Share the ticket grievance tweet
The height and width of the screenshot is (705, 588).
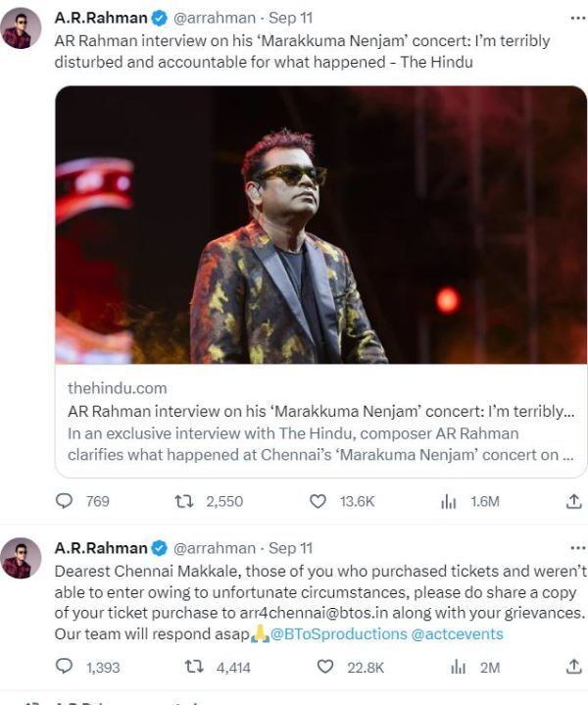(x=573, y=667)
